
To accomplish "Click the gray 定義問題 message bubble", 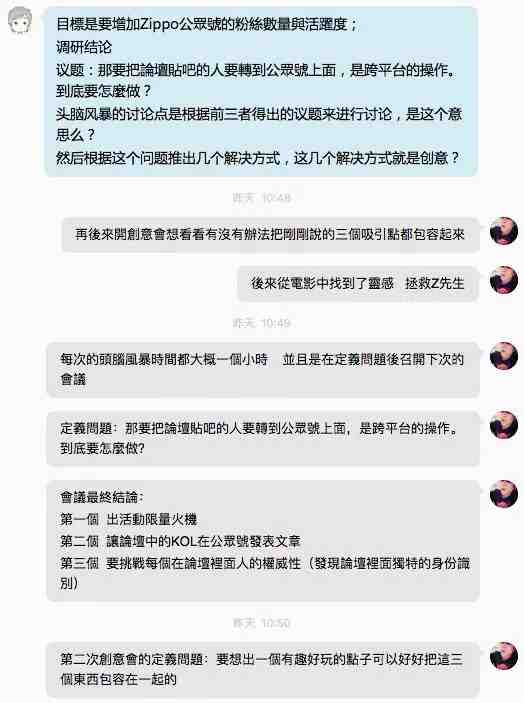I will point(263,438).
